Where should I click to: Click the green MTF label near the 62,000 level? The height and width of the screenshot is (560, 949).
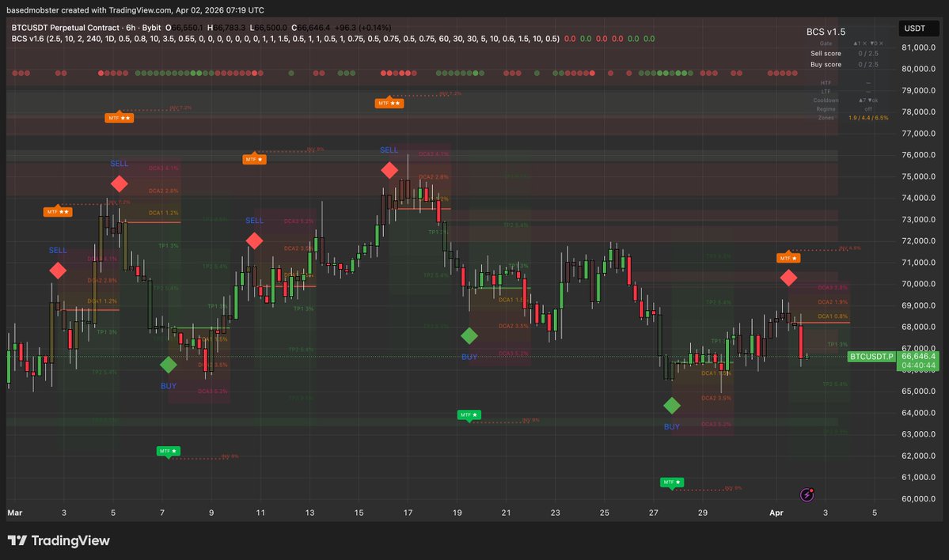point(169,451)
